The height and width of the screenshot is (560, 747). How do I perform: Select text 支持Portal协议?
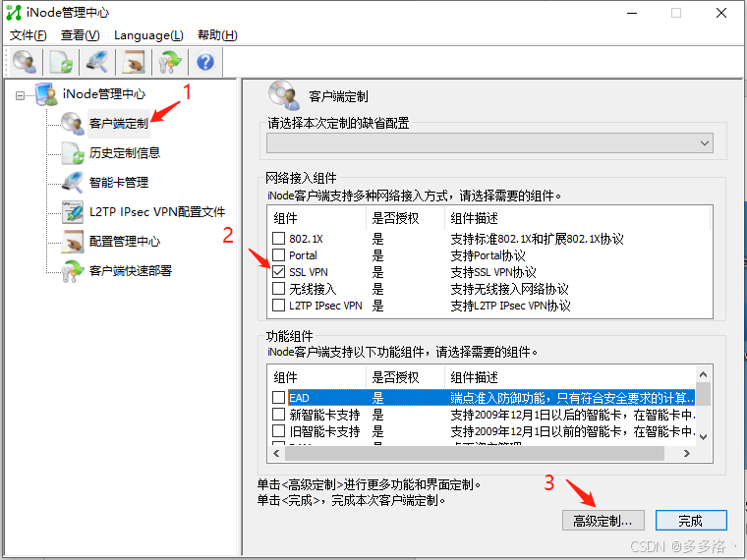click(488, 255)
